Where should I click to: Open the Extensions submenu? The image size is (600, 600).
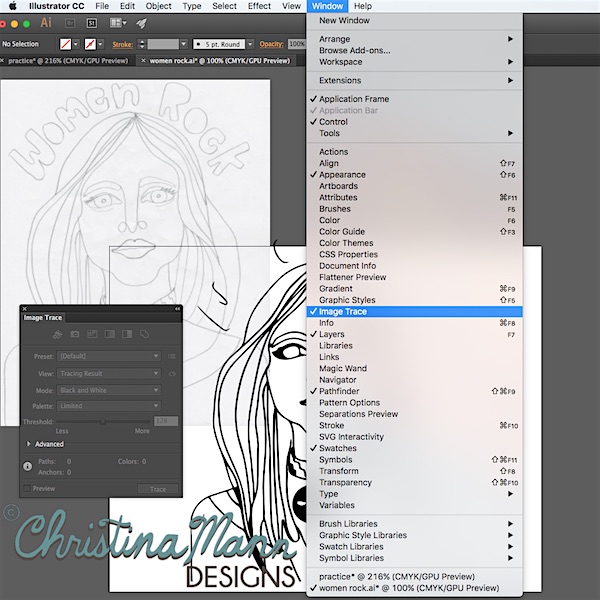[414, 81]
